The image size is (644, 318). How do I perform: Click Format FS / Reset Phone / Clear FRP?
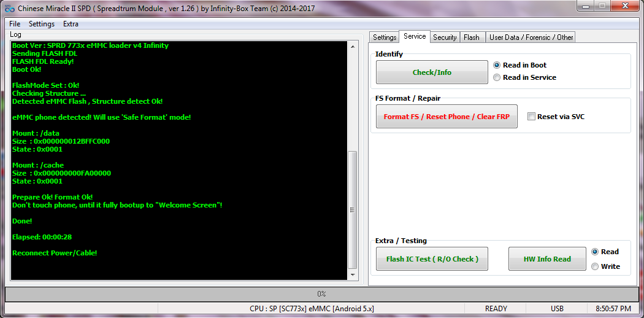(x=447, y=117)
